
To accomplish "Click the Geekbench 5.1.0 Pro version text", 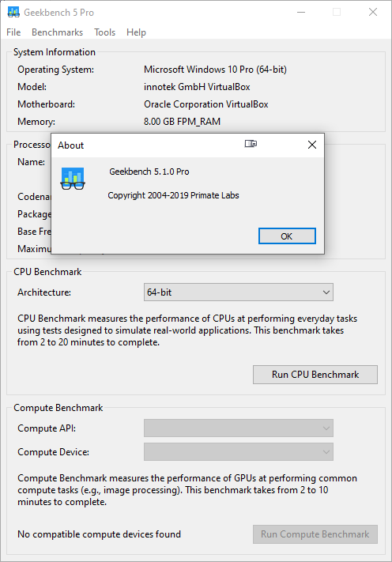I will [149, 172].
